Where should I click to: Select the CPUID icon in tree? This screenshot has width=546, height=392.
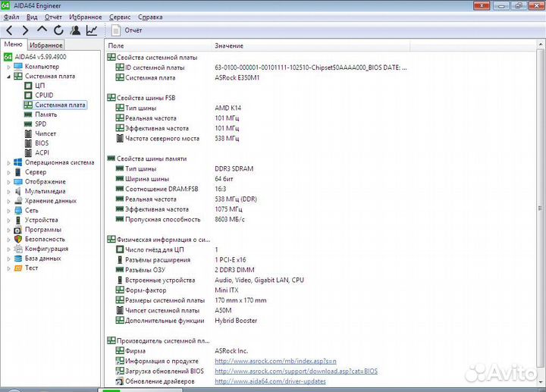coord(28,95)
